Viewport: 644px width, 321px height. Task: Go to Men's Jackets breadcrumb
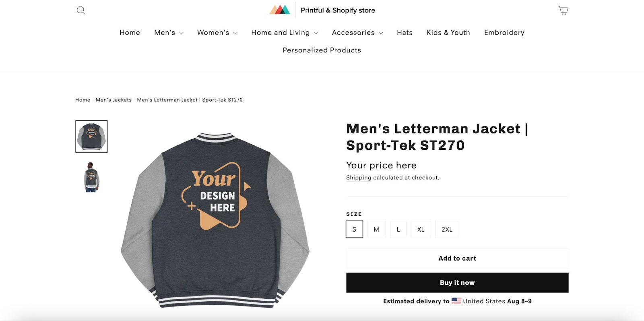114,100
